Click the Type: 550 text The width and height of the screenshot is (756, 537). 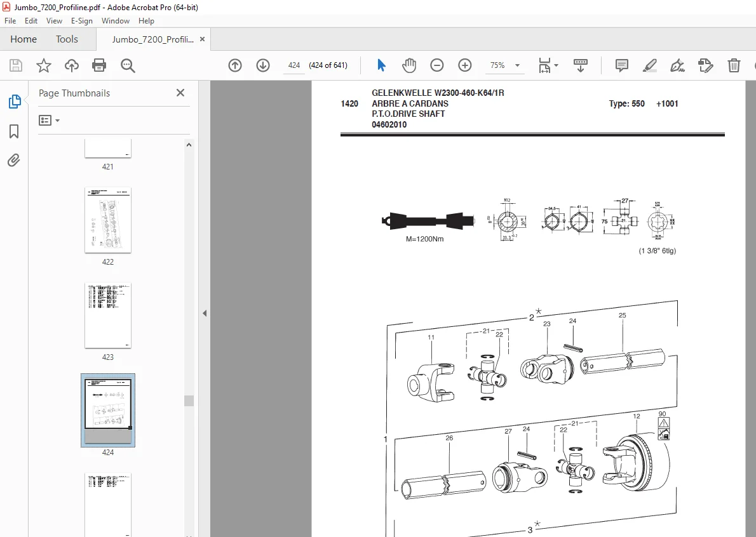[x=627, y=103]
